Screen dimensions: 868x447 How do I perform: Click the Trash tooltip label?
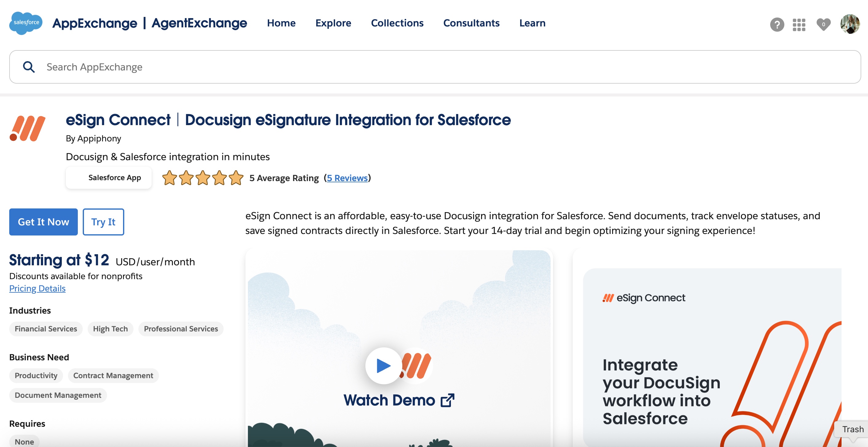tap(853, 429)
